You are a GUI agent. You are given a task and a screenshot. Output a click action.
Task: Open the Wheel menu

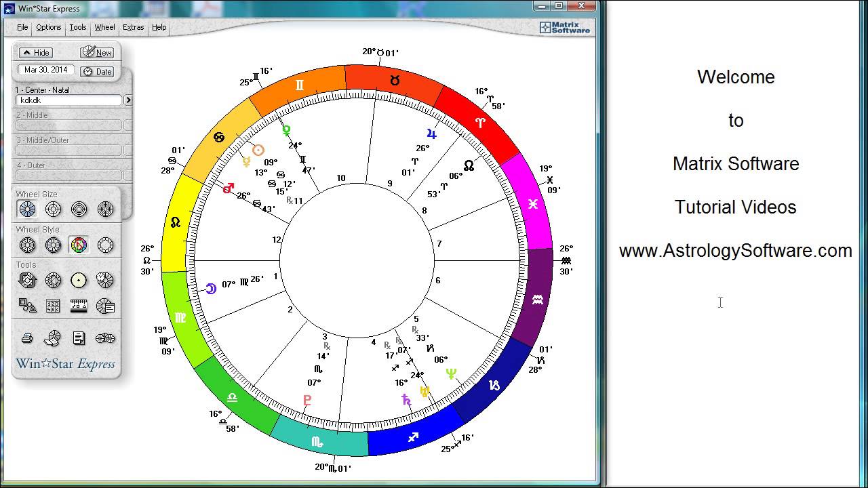104,28
